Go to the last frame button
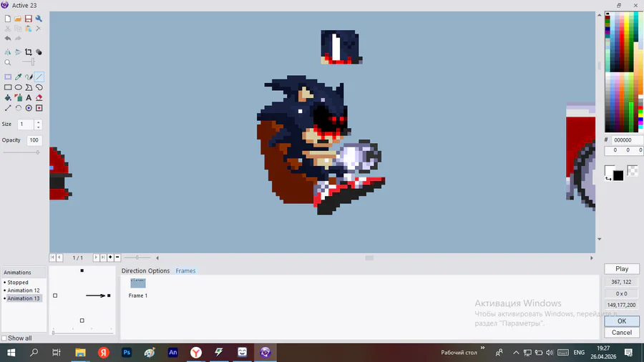The height and width of the screenshot is (362, 644). tap(103, 258)
